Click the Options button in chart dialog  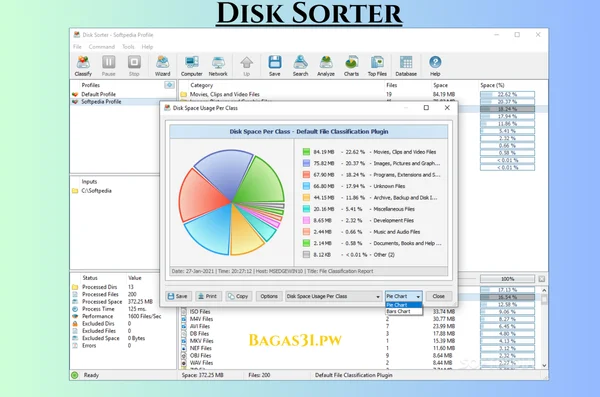click(x=269, y=296)
